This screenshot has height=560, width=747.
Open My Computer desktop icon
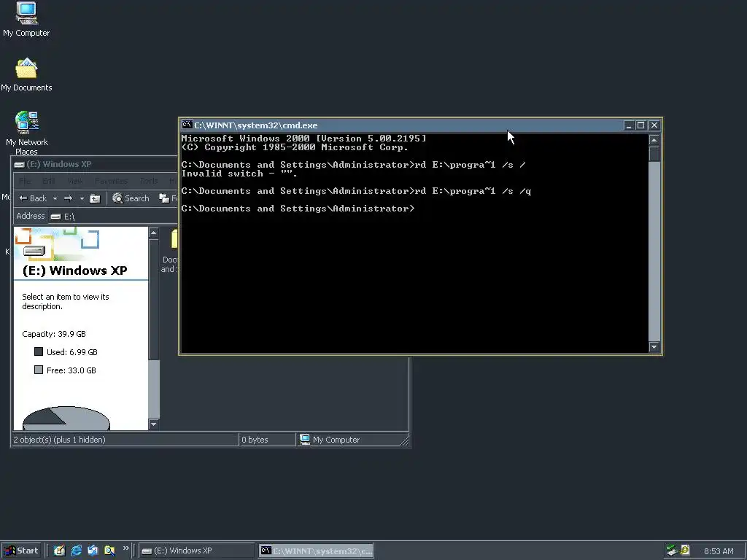[x=26, y=19]
